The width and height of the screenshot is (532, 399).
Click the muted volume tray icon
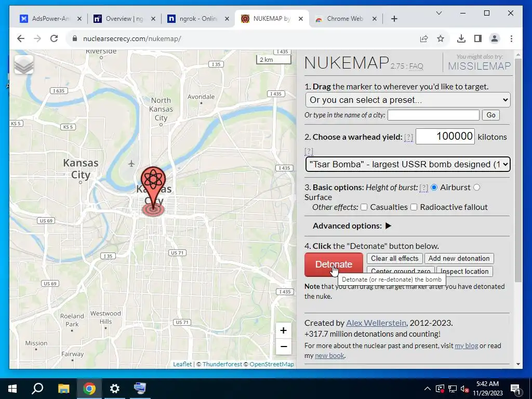click(x=464, y=389)
